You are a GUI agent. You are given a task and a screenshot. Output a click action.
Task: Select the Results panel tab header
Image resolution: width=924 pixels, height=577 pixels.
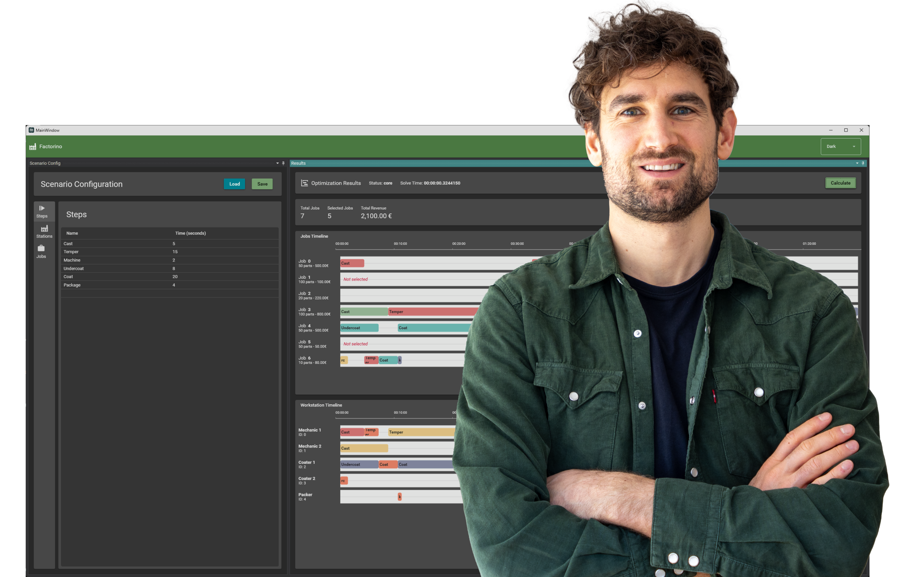click(298, 163)
